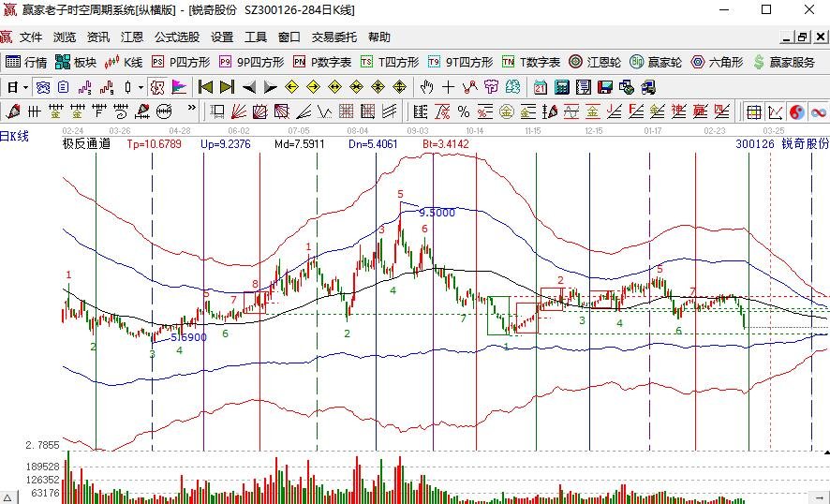This screenshot has width=830, height=504.
Task: Click the yellow diamond left-arrow icon
Action: click(291, 87)
